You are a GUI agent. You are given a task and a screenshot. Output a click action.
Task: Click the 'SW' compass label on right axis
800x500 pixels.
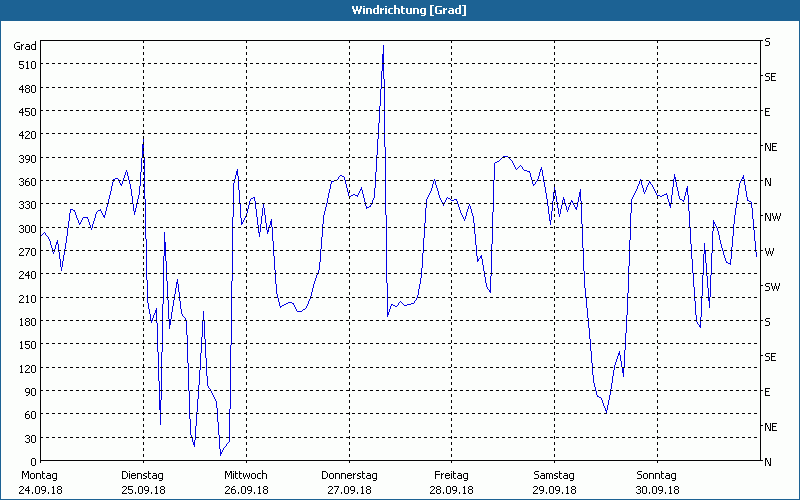[x=772, y=287]
